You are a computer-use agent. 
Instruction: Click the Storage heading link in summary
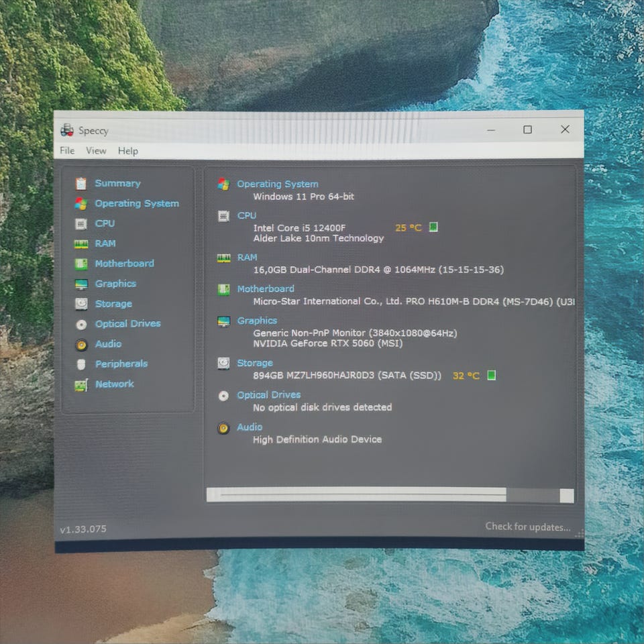click(x=255, y=363)
